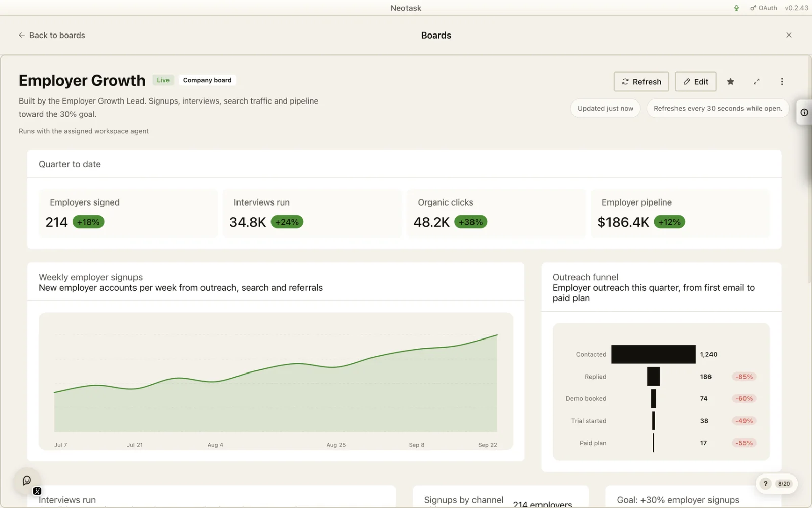
Task: Click the Weekly employer signups chart title
Action: [90, 277]
